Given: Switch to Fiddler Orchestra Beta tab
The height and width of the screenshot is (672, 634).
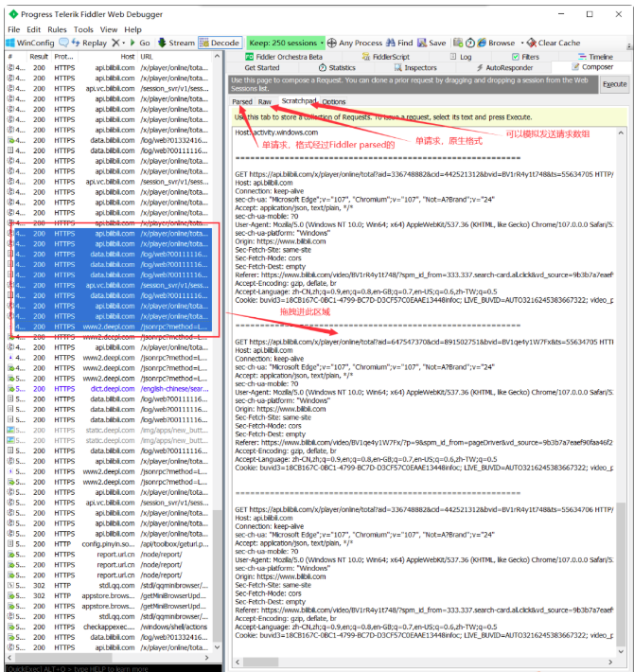Looking at the screenshot, I should click(284, 57).
